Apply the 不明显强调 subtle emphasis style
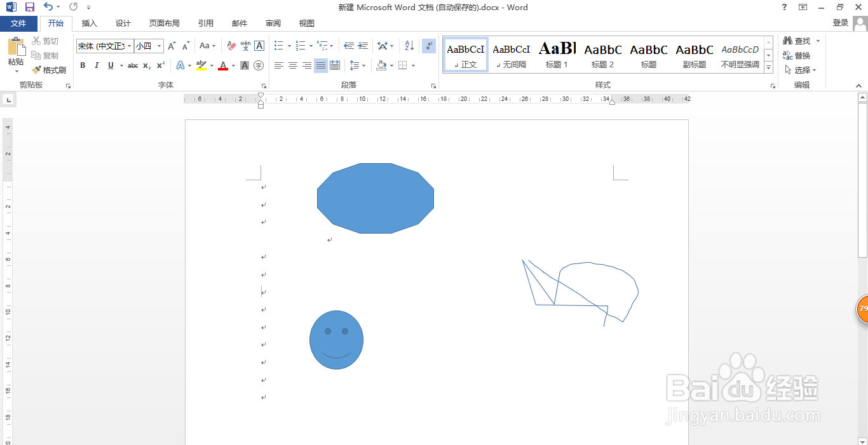 click(x=740, y=55)
